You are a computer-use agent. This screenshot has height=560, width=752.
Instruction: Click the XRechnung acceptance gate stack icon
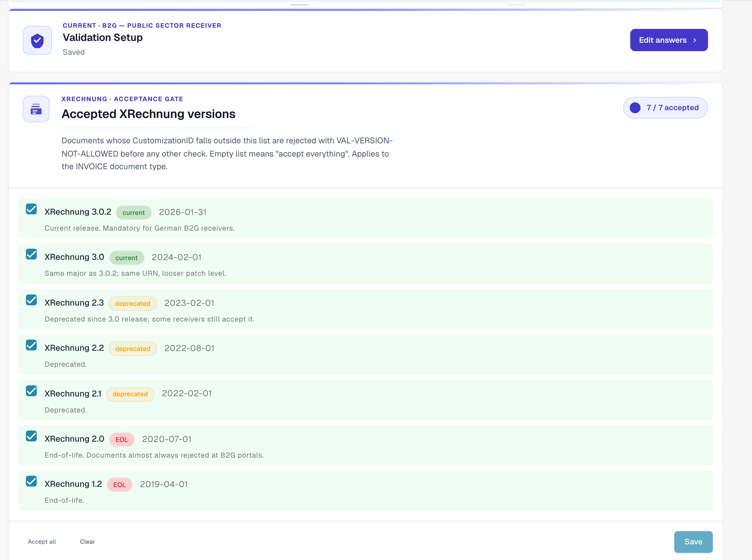(36, 109)
